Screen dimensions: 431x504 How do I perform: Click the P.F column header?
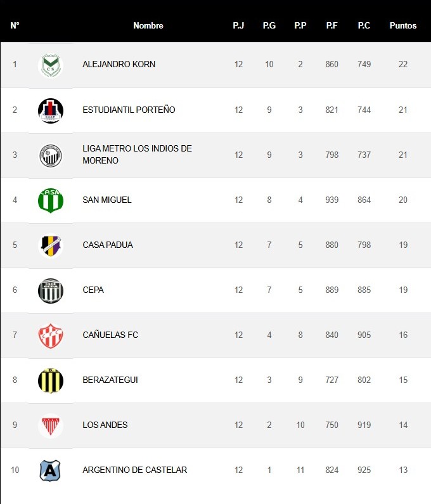(332, 26)
